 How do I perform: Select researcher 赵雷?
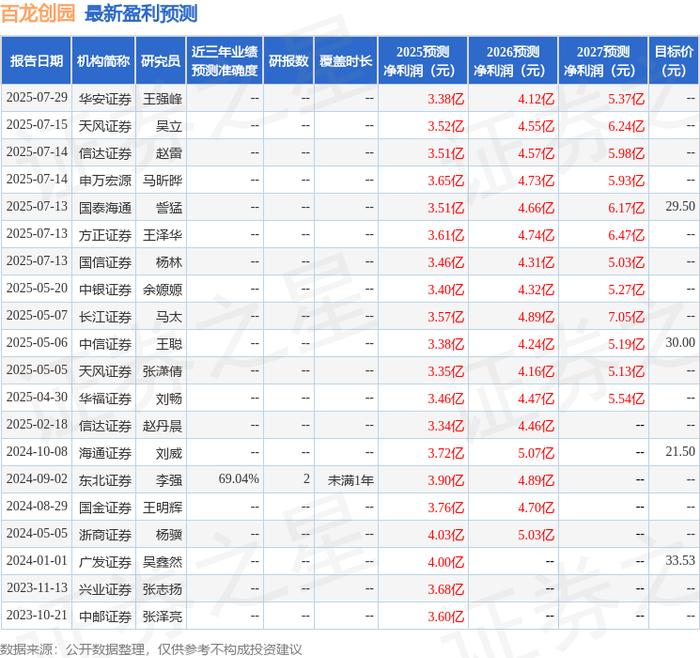tap(169, 153)
